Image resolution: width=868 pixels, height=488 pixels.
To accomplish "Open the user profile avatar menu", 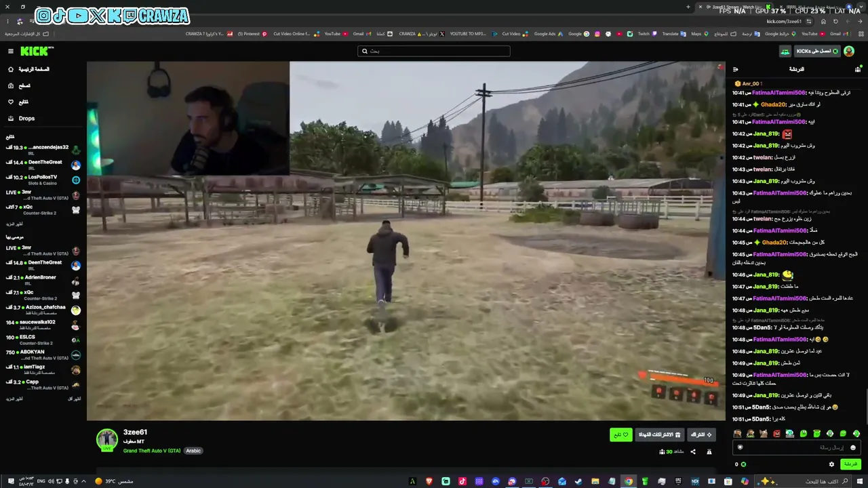I will 849,52.
